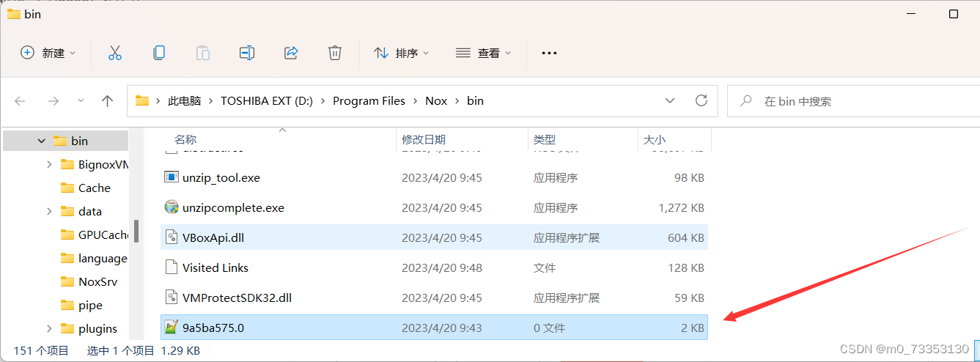Image resolution: width=980 pixels, height=362 pixels.
Task: Open the View (查看) dropdown
Action: [x=483, y=53]
